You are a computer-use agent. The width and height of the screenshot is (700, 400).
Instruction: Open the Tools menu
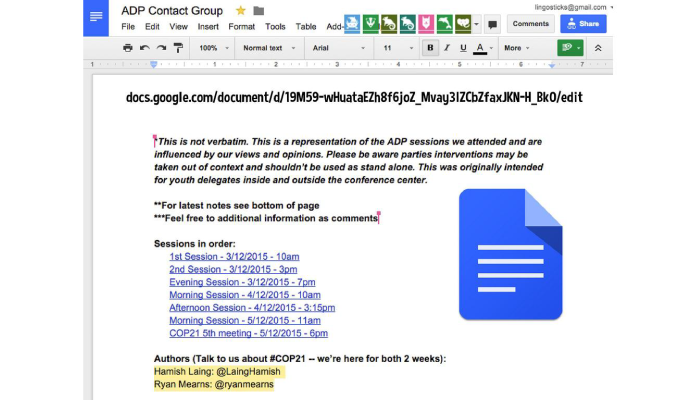coord(275,26)
